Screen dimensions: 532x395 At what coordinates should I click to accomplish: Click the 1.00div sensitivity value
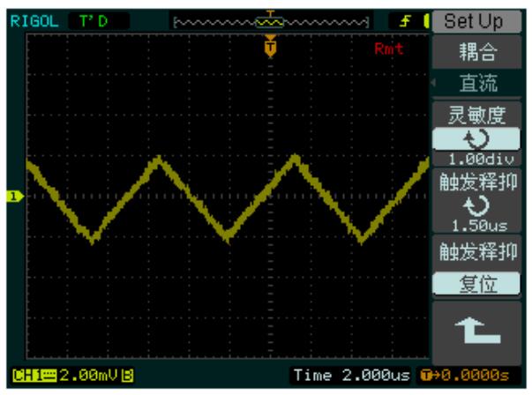point(476,160)
